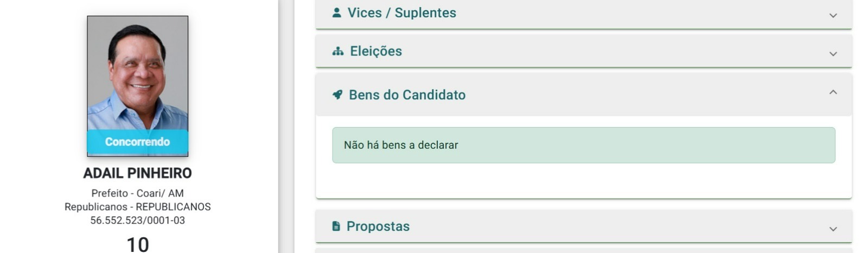
Task: Click the hierarchy icon beside Eleições
Action: tap(338, 51)
